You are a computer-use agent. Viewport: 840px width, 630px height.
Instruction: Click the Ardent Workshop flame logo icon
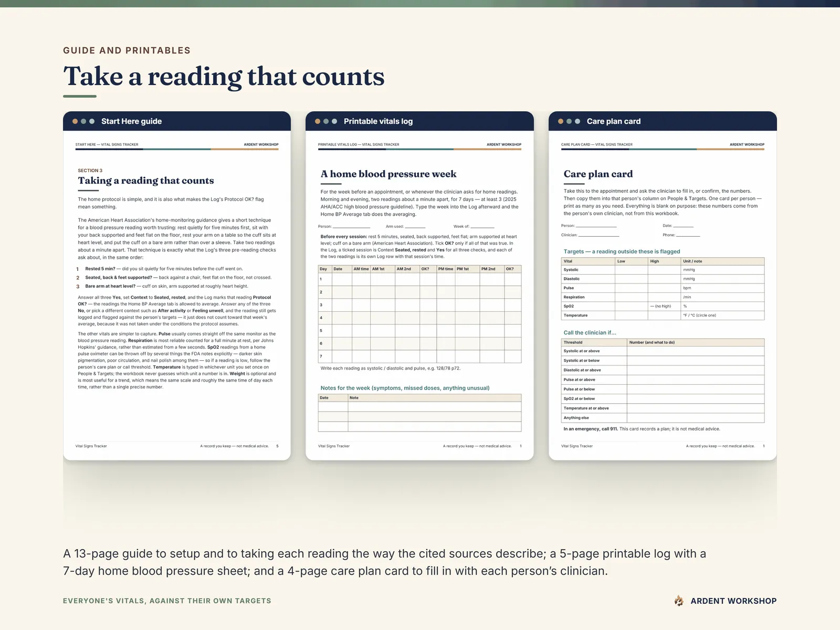tap(679, 601)
